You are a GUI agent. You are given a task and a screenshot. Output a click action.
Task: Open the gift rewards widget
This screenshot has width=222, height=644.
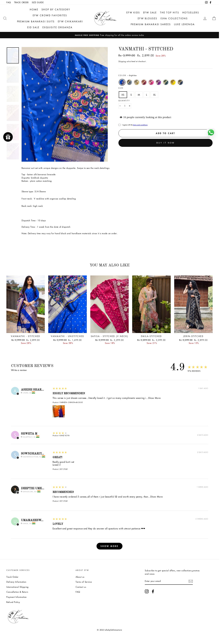point(8,139)
